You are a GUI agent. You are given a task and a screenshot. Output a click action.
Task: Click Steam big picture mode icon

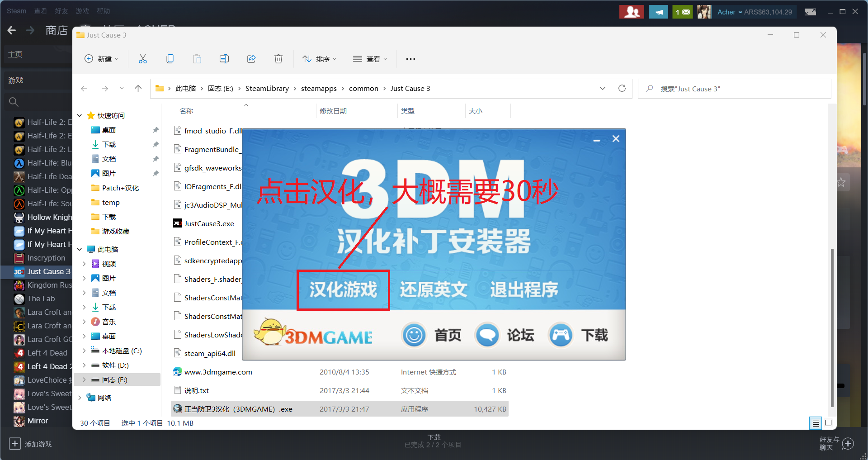(810, 12)
